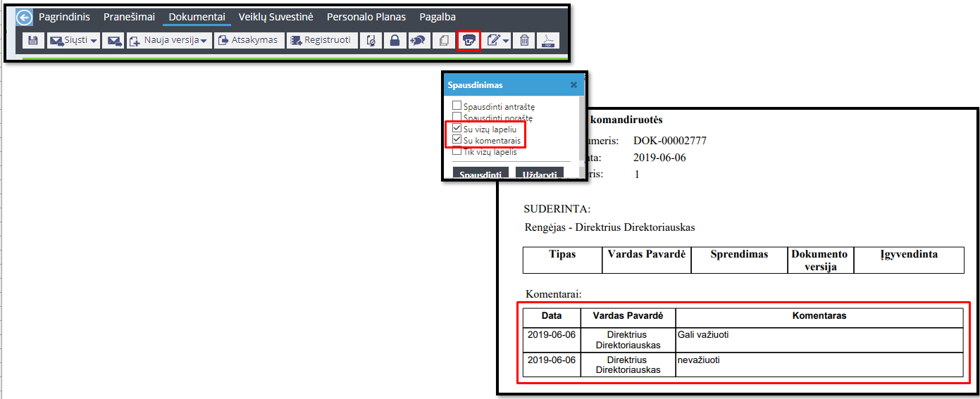Click the certificate signing icon

[371, 41]
